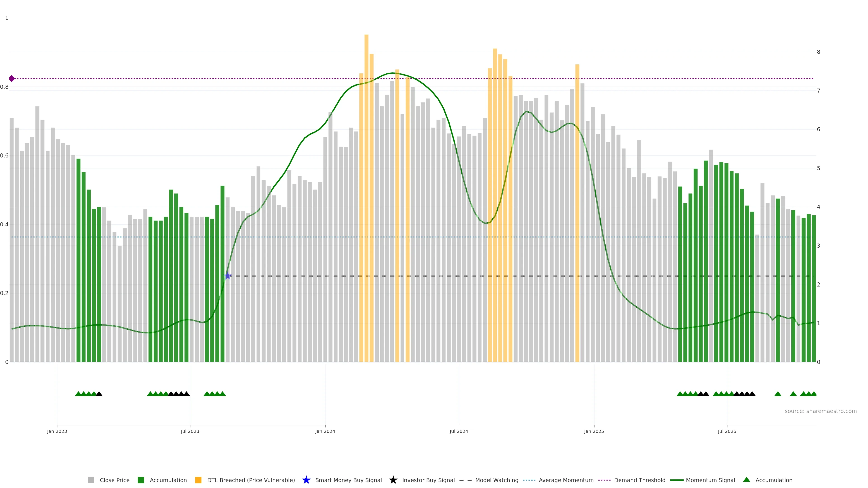
Task: Click the DTL Breached (Price Vulnerable) legend label
Action: tap(251, 480)
